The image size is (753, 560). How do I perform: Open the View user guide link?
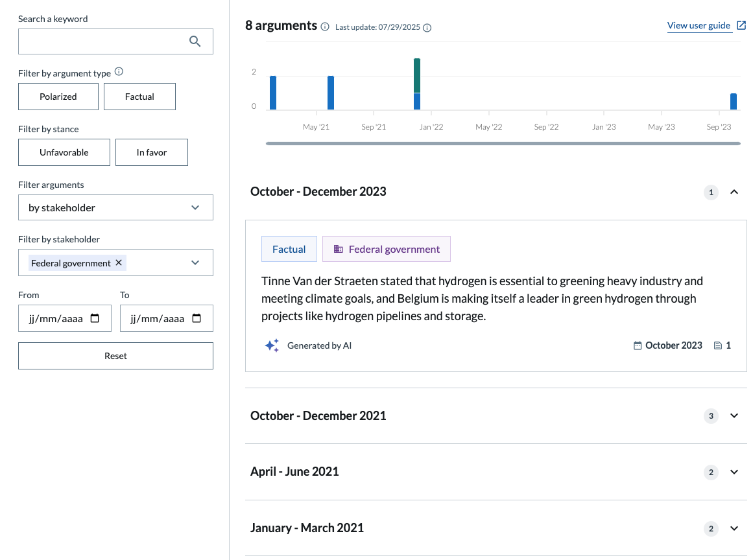[x=699, y=25]
